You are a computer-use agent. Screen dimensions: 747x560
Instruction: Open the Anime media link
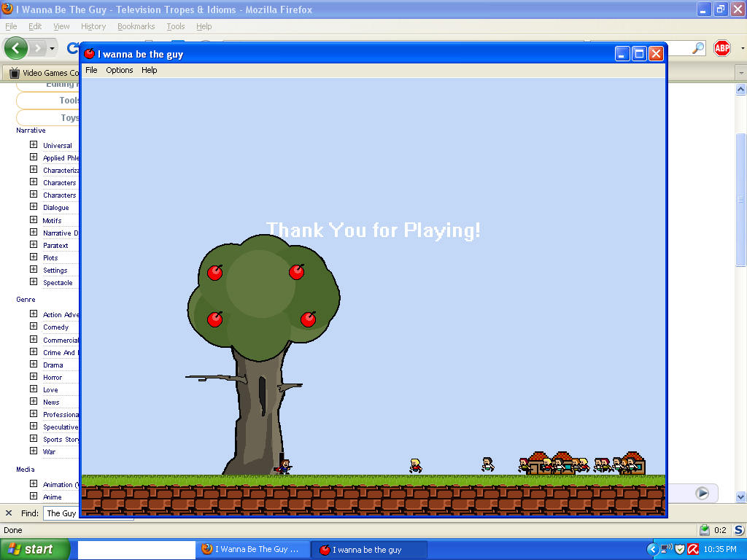click(x=53, y=497)
